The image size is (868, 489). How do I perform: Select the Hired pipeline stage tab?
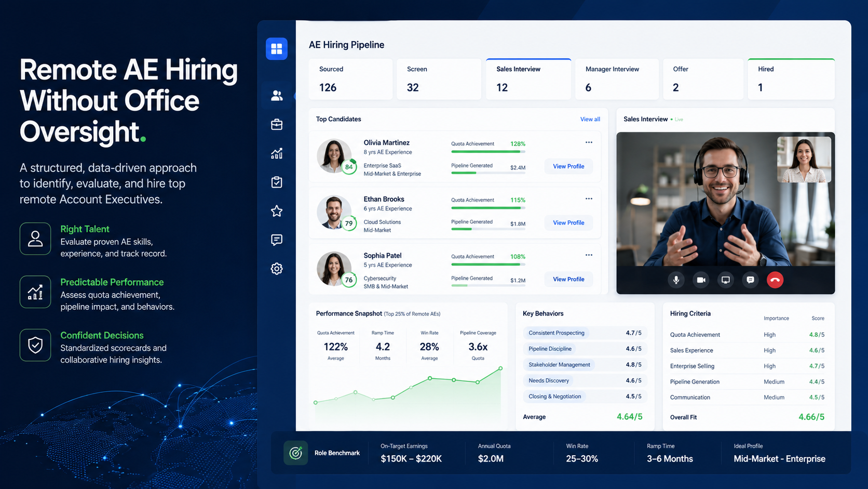(x=791, y=79)
